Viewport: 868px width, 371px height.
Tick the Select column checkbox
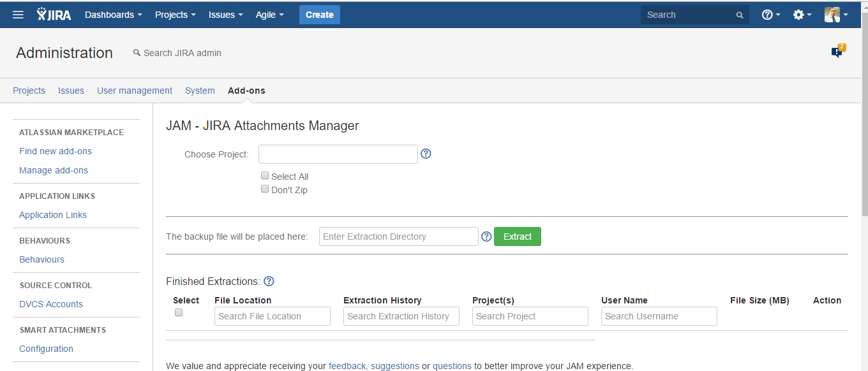179,312
